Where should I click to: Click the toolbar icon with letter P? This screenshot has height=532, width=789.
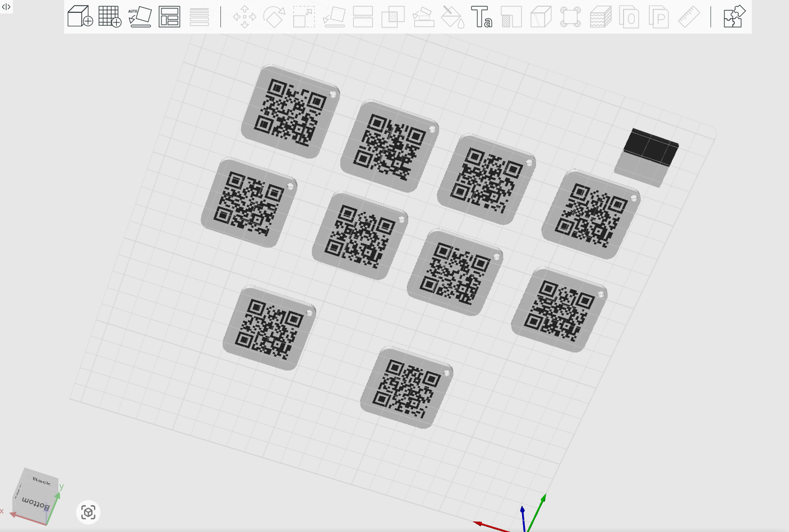659,17
